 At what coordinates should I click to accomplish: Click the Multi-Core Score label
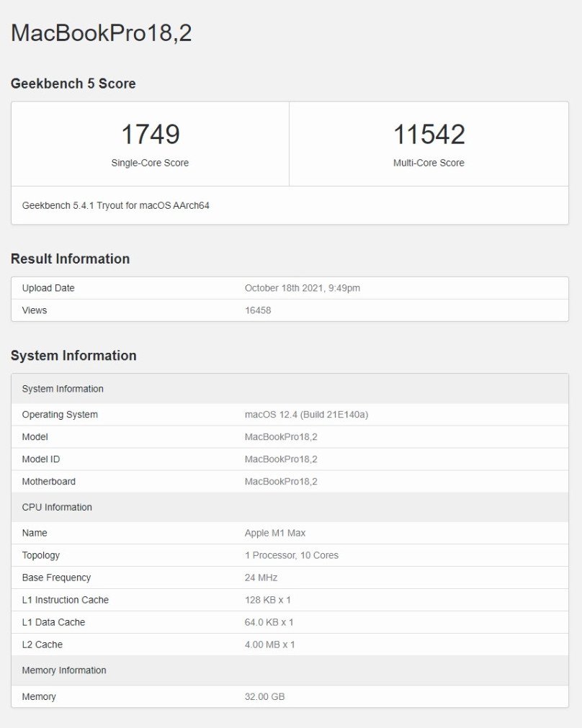429,163
